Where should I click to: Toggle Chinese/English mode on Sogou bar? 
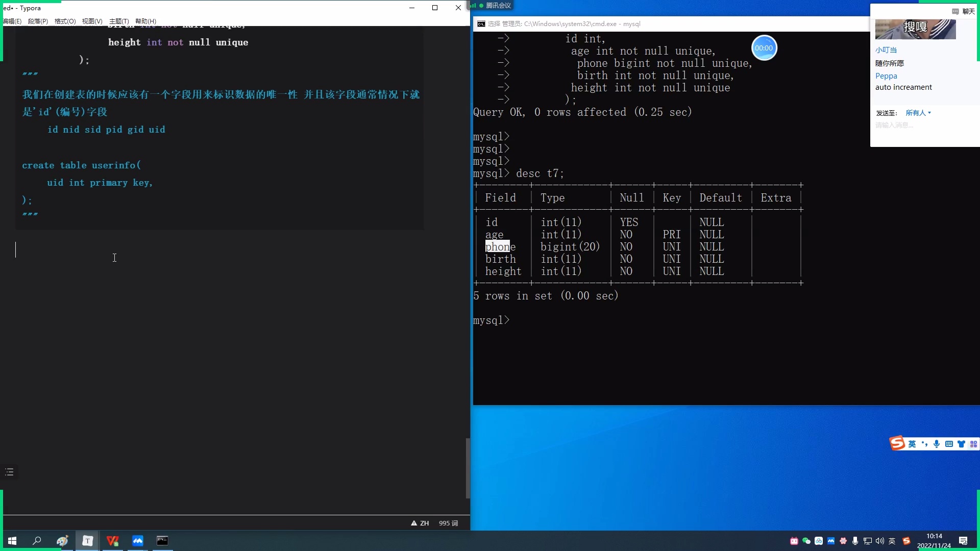click(912, 444)
